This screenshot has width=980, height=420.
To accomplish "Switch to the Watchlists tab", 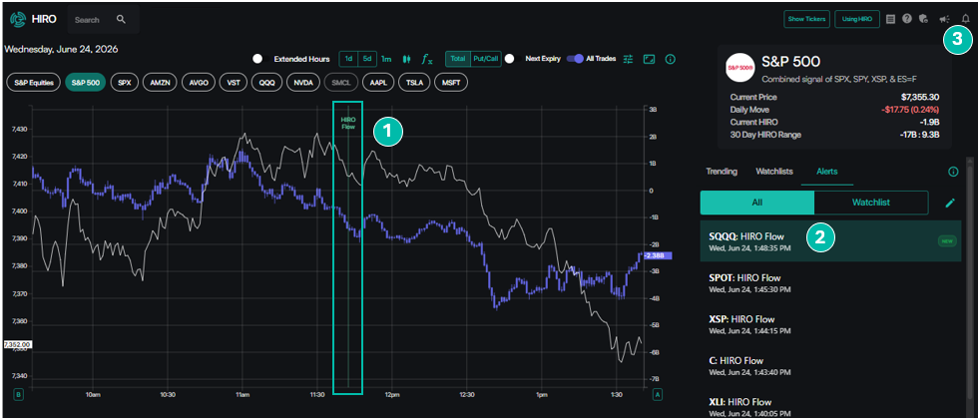I will pos(773,172).
